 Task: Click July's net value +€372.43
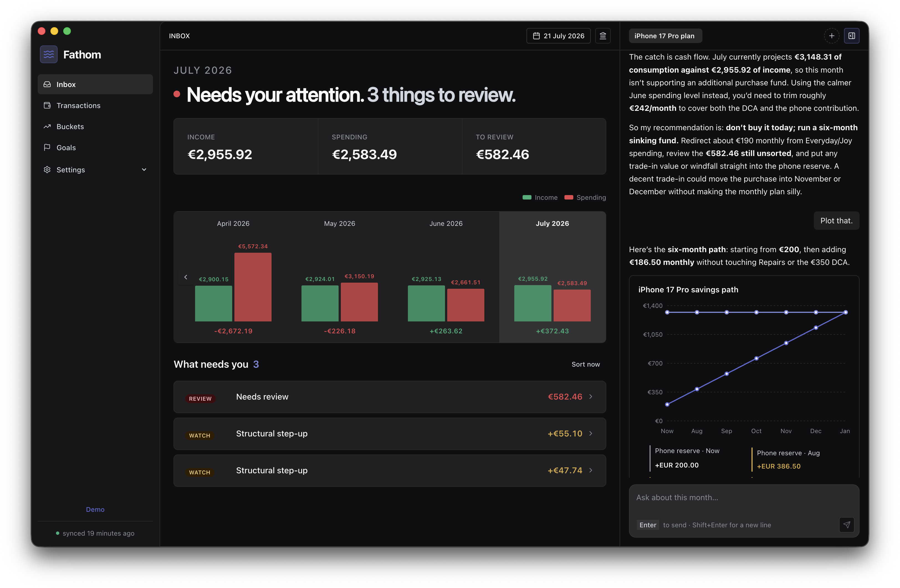(x=553, y=331)
